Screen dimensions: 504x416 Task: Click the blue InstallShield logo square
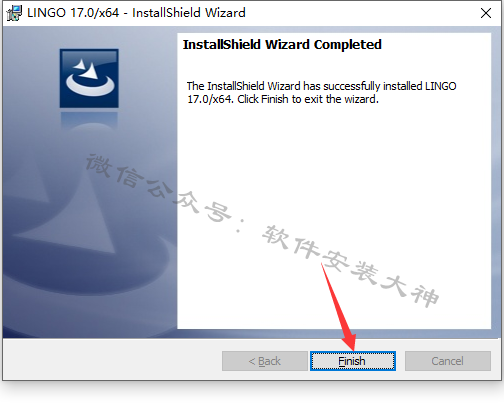coord(89,78)
